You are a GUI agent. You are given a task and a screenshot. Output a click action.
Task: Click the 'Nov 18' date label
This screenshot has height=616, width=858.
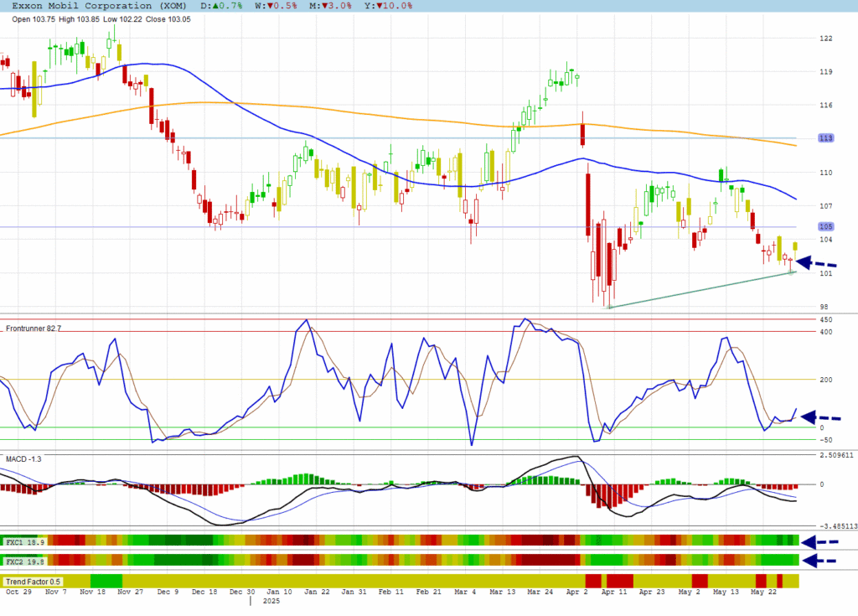coord(92,592)
